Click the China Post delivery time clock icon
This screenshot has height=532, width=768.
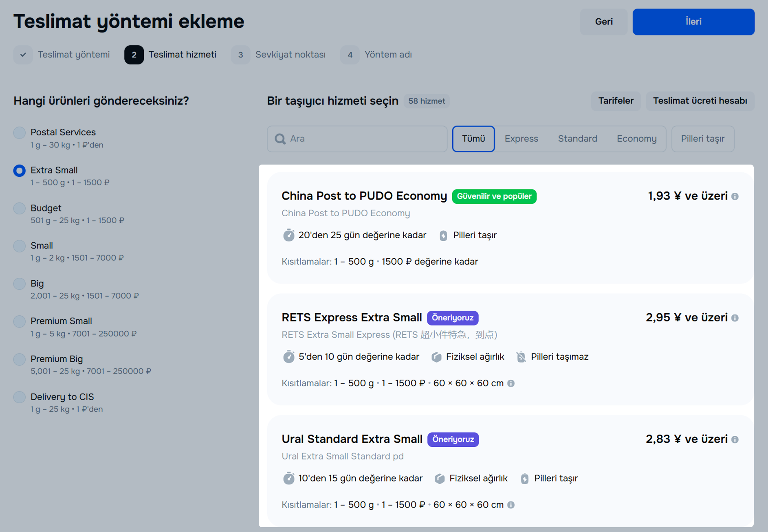click(x=288, y=235)
